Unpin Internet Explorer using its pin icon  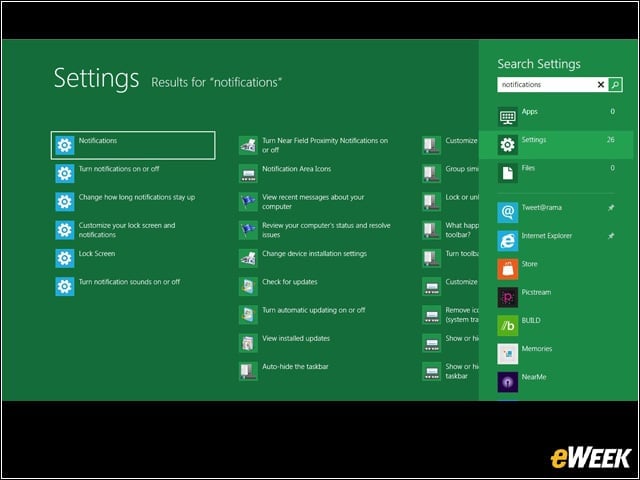click(611, 236)
